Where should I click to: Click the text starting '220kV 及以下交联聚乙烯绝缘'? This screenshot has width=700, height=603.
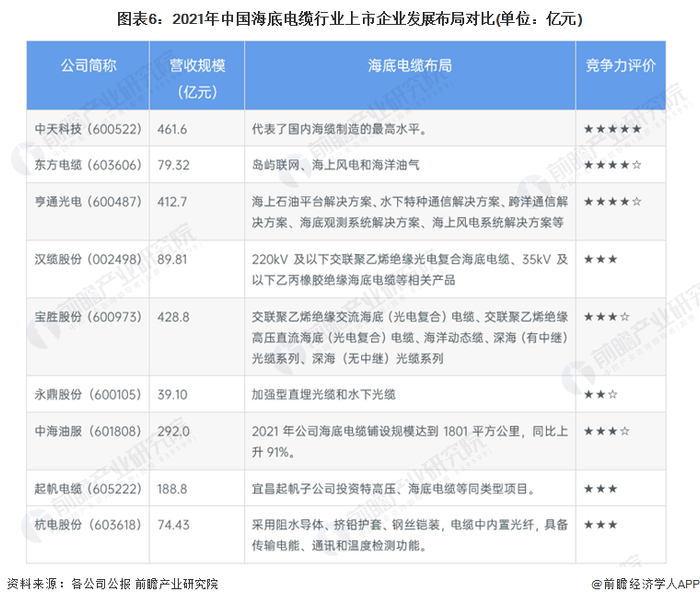410,270
